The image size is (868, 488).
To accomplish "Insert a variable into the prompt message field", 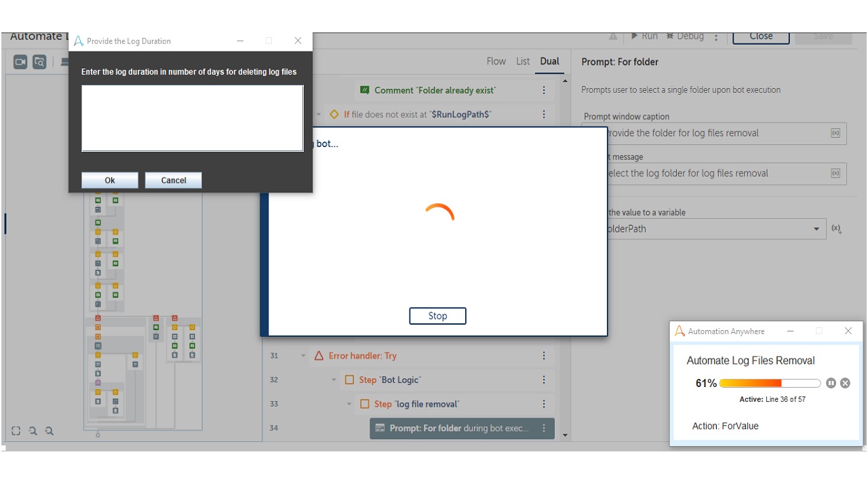I will pos(835,173).
